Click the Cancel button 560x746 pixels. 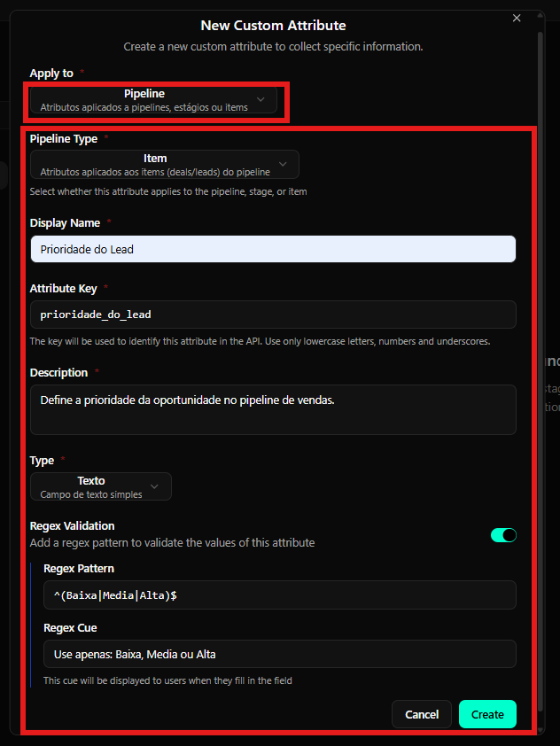(x=422, y=714)
